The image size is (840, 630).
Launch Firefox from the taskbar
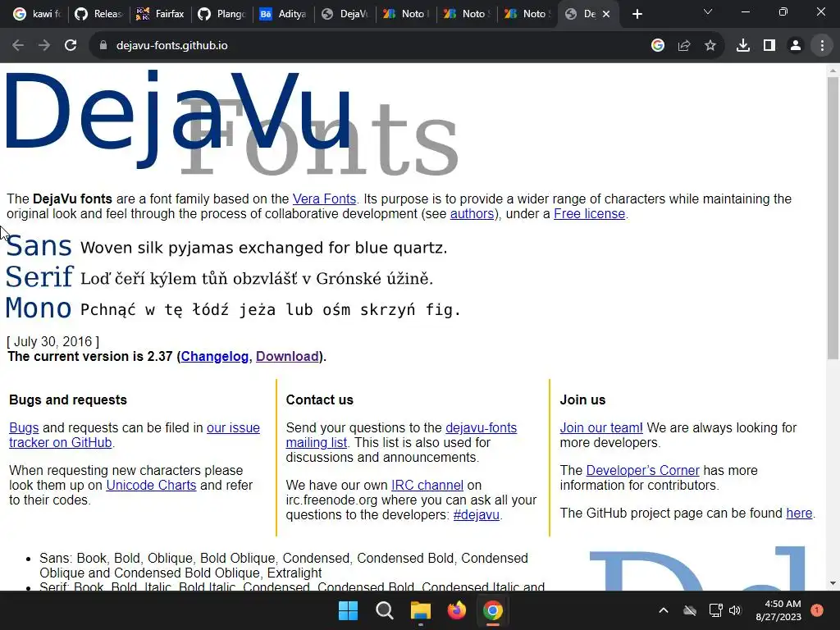456,610
